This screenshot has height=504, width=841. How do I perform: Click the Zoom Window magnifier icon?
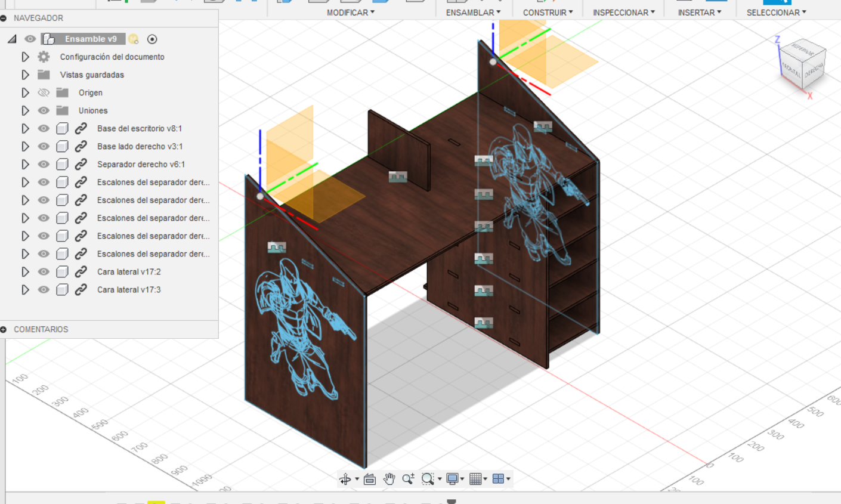(x=428, y=479)
